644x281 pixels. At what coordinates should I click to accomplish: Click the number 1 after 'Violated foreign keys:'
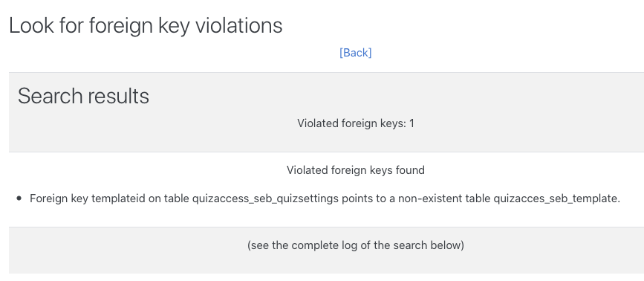[412, 123]
